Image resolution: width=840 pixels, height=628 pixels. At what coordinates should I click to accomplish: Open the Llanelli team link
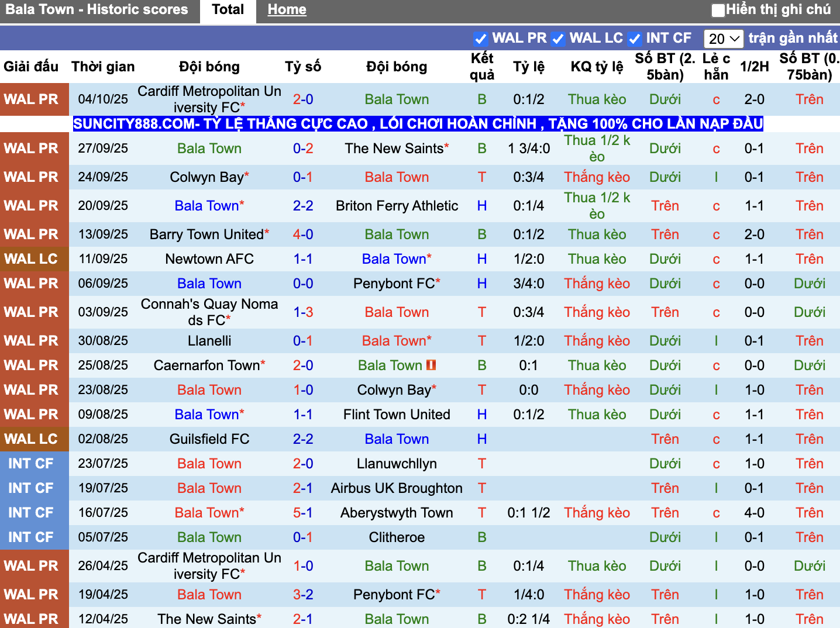(x=209, y=341)
